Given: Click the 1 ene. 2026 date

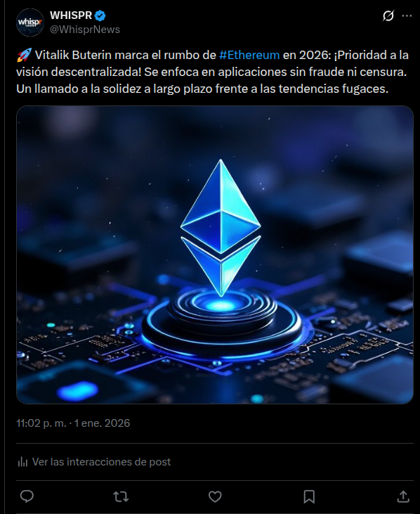Looking at the screenshot, I should pyautogui.click(x=102, y=423).
